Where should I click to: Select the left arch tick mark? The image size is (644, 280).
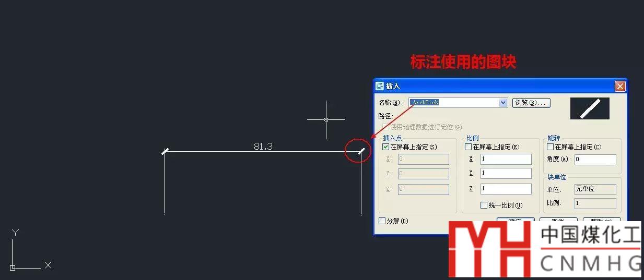[165, 152]
